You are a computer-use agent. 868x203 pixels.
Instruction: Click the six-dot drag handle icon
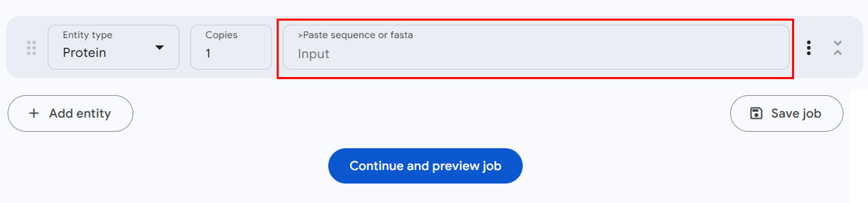pos(31,48)
